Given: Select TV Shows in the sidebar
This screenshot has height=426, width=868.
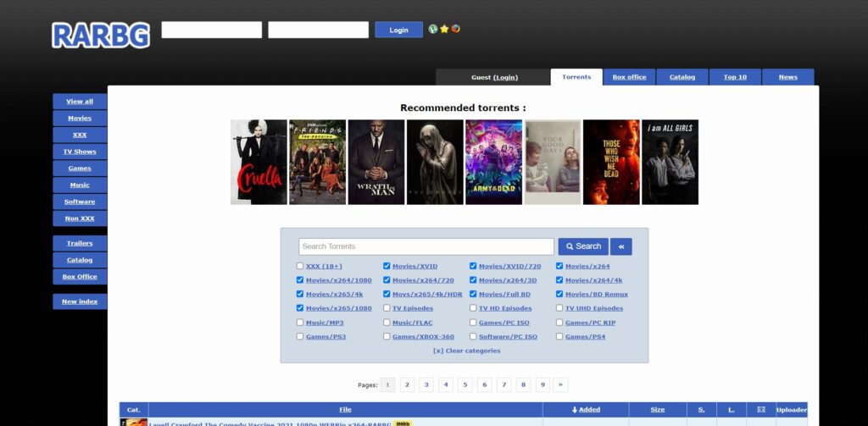Looking at the screenshot, I should [80, 152].
